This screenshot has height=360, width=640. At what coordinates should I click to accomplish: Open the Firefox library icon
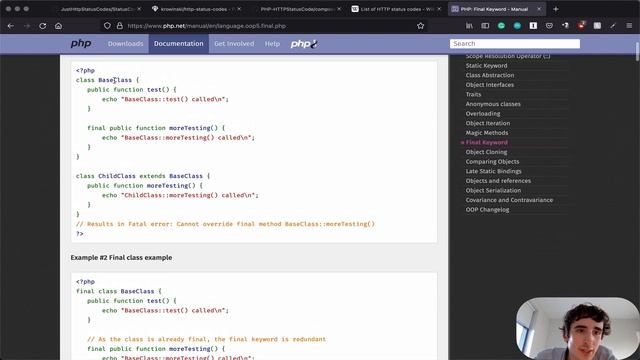(469, 26)
